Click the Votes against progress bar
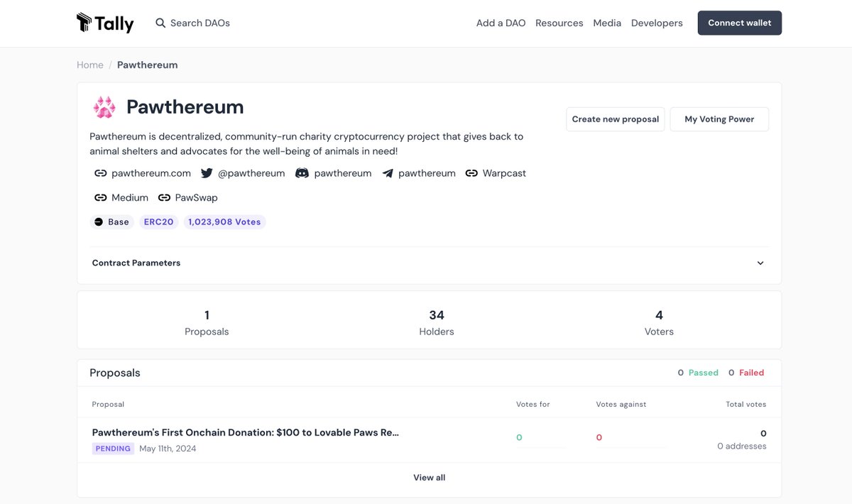The image size is (852, 504). point(632,447)
